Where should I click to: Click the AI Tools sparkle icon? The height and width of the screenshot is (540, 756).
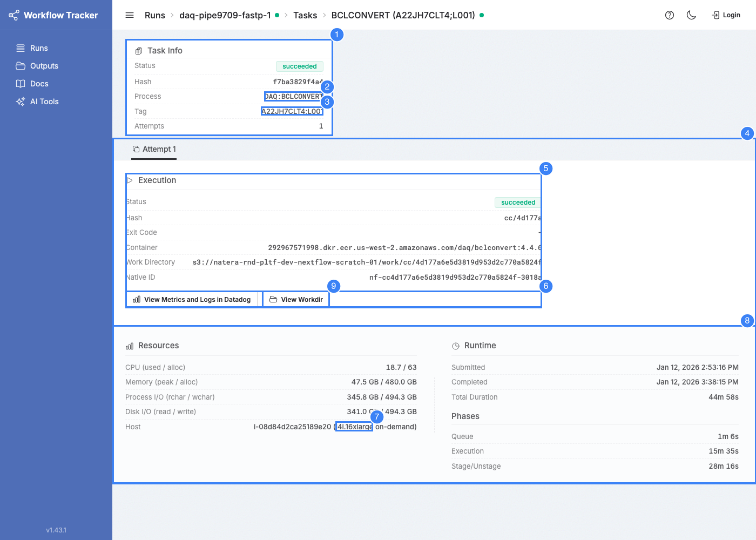tap(21, 102)
